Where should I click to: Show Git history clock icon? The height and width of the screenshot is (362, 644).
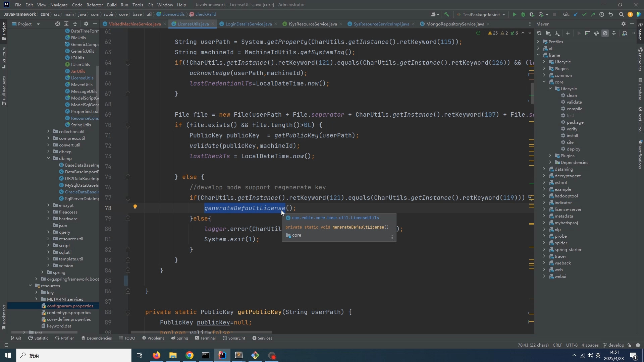tap(602, 14)
